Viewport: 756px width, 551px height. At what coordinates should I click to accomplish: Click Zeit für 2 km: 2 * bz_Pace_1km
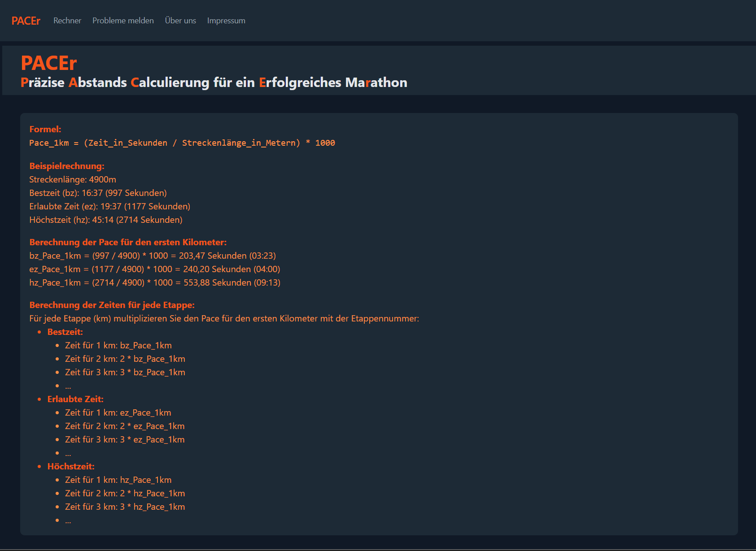pos(125,359)
